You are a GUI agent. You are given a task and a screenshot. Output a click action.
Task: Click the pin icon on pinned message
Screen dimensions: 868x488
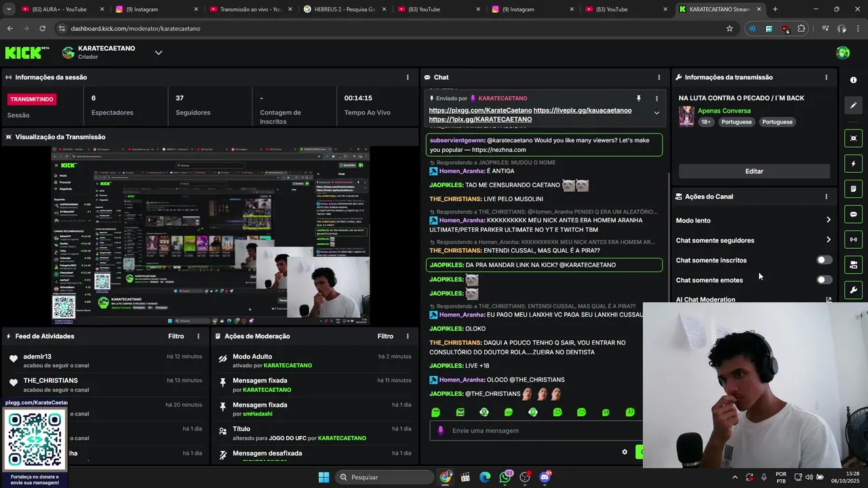pyautogui.click(x=638, y=98)
